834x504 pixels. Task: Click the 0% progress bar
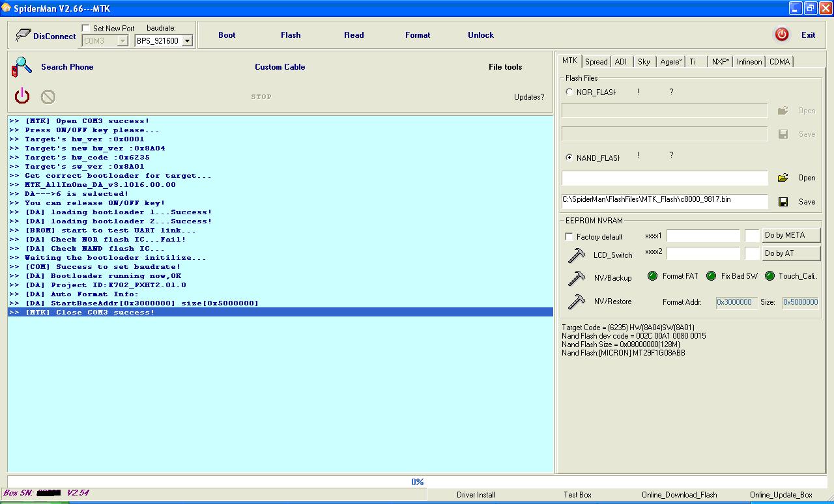point(417,482)
